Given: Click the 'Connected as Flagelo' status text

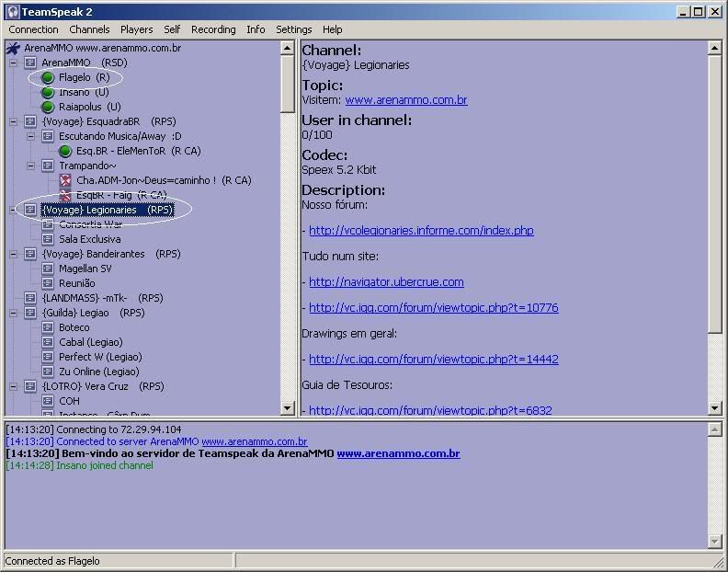Looking at the screenshot, I should click(52, 561).
